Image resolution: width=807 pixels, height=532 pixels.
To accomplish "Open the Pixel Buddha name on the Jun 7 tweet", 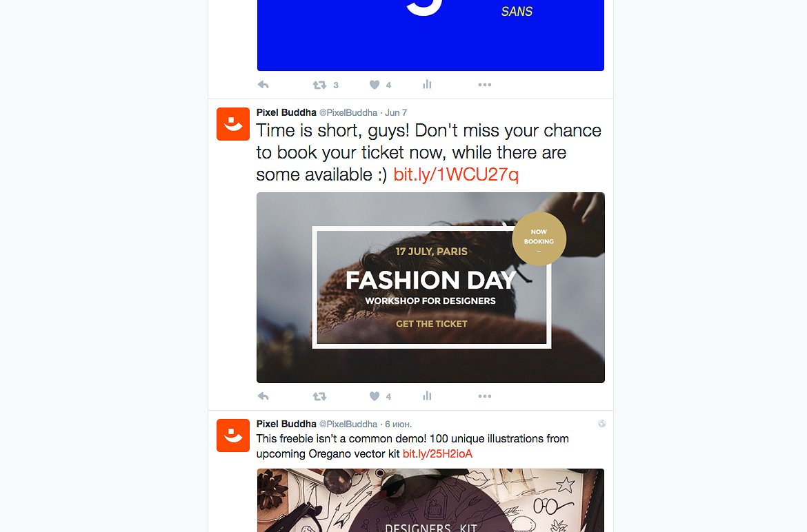I will (x=286, y=112).
